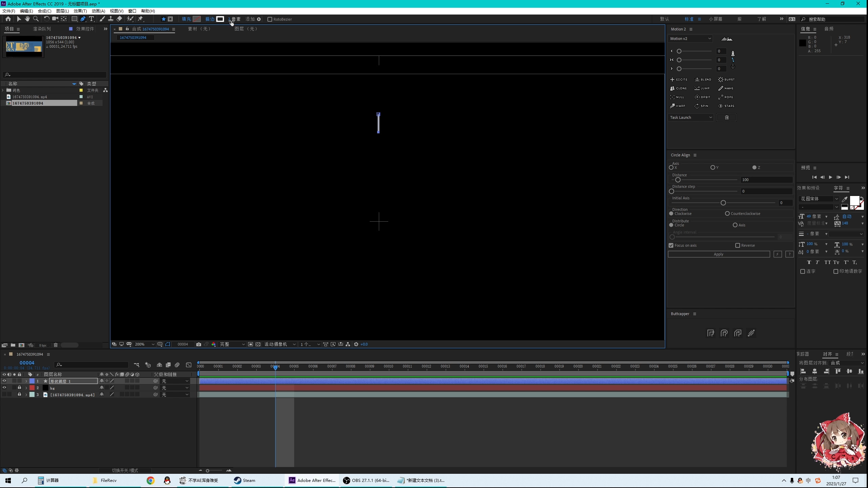Hide the 形状图层 1 layer eye

[x=4, y=381]
